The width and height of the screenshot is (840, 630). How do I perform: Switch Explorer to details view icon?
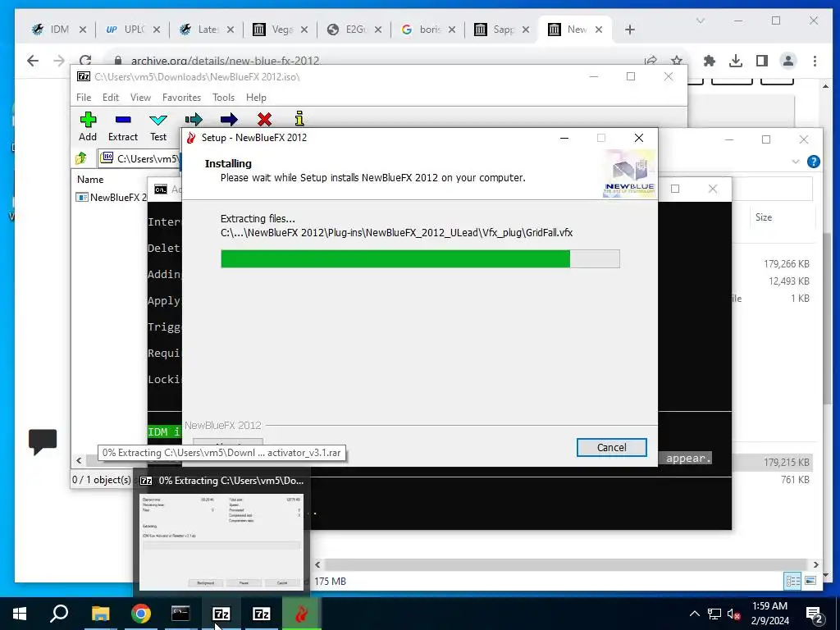click(792, 581)
